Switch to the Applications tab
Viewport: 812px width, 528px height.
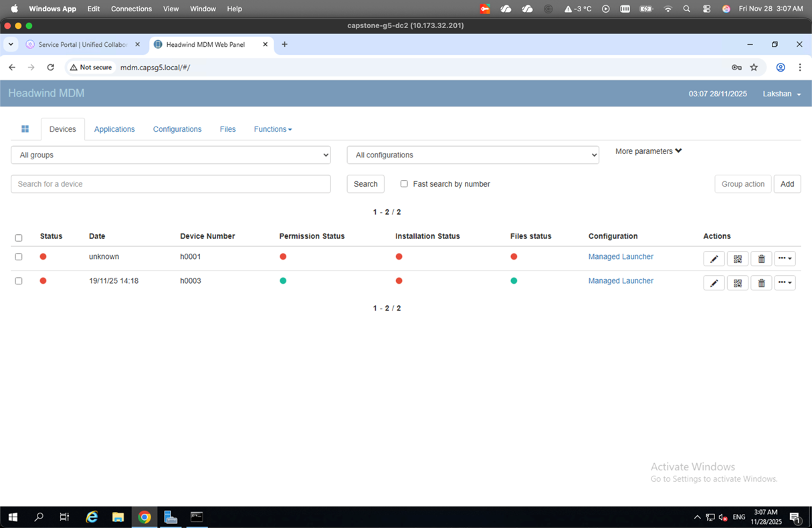(x=114, y=129)
